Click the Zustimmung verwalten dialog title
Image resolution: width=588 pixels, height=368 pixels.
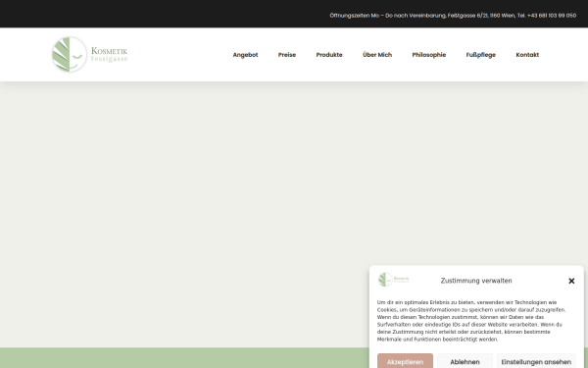click(x=476, y=281)
